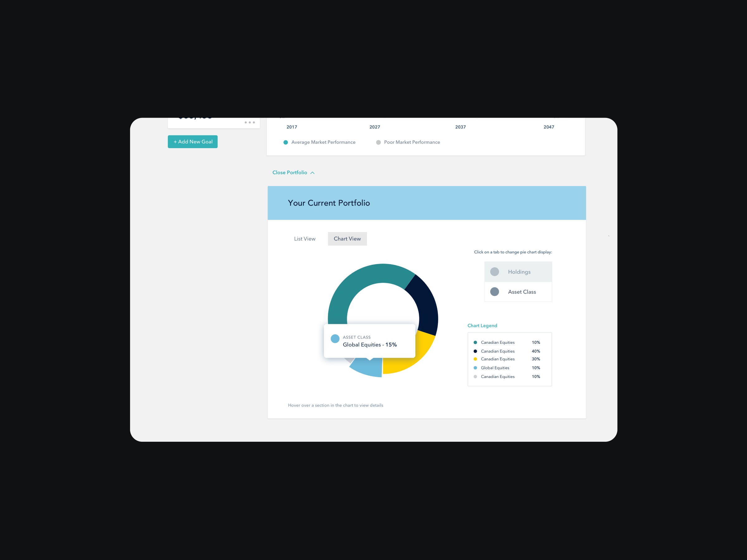Viewport: 747px width, 560px height.
Task: Toggle the Holdings pie chart display
Action: [519, 272]
